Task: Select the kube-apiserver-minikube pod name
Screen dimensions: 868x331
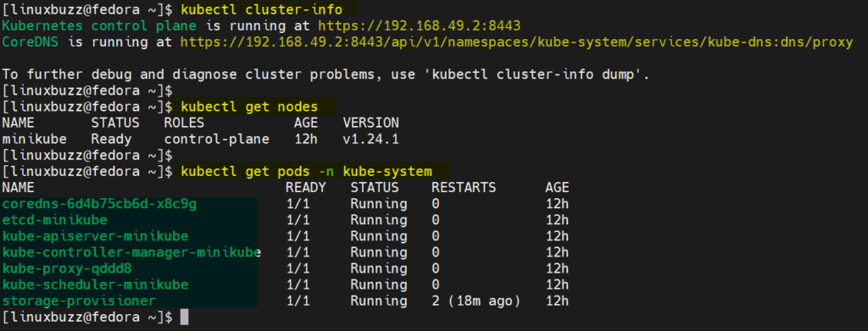Action: (x=95, y=236)
